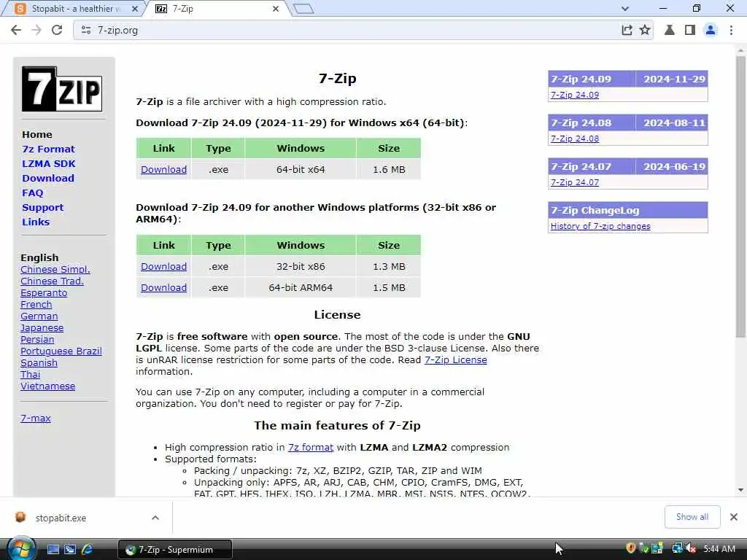
Task: Launch Internet Explorer from quick launch
Action: click(x=88, y=550)
